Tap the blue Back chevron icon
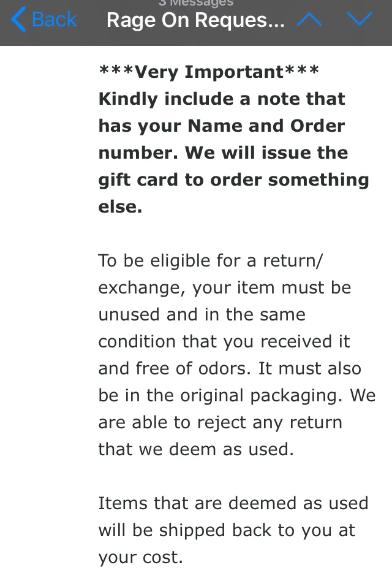 [18, 20]
